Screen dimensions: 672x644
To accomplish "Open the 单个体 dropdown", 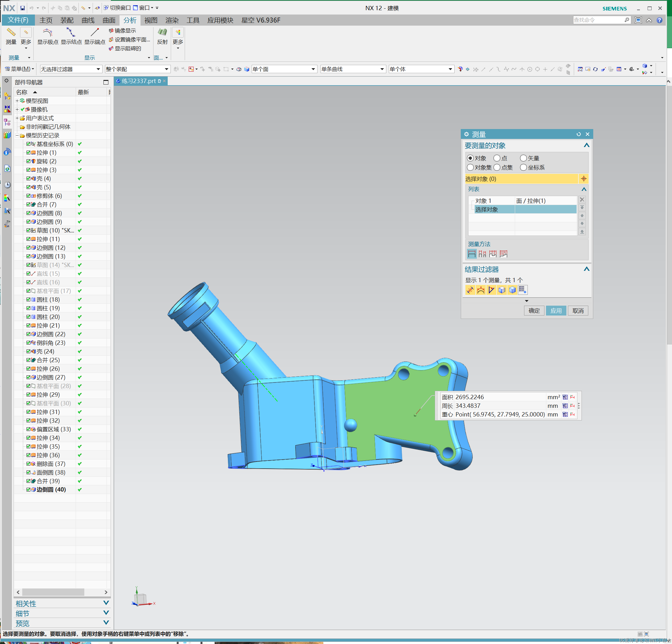I will 421,69.
